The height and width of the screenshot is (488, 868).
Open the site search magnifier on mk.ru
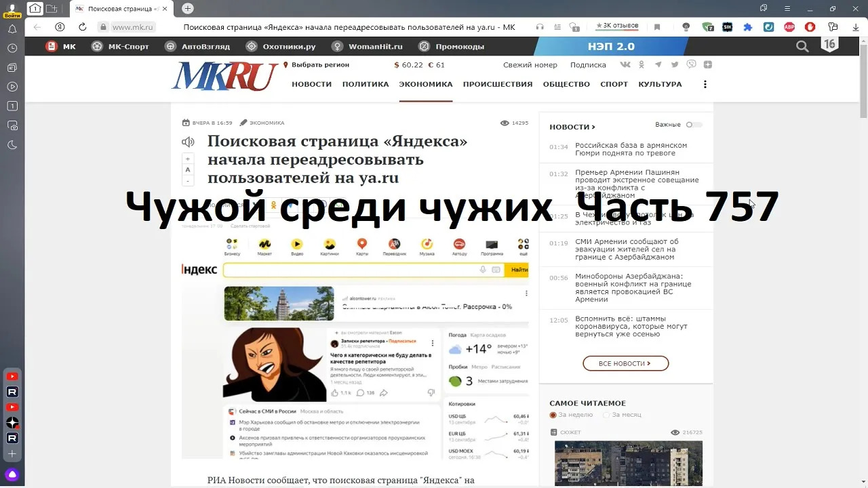802,47
